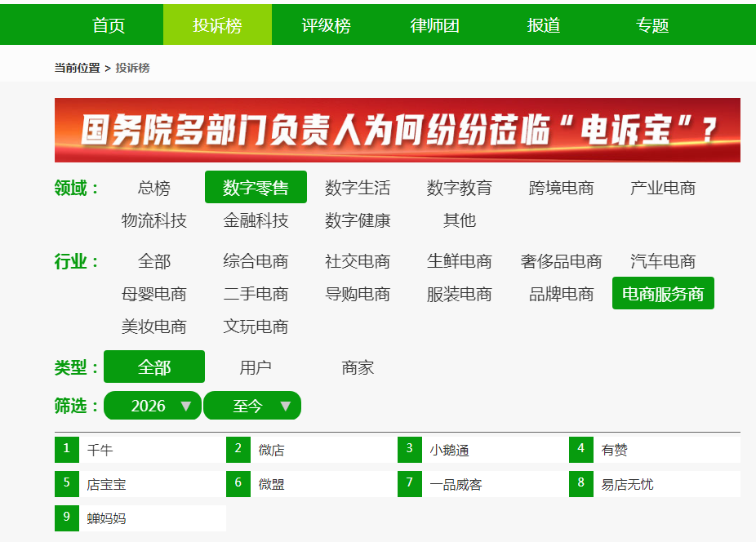Open the 微盟 rank 6 entry
The height and width of the screenshot is (542, 756).
tap(312, 484)
